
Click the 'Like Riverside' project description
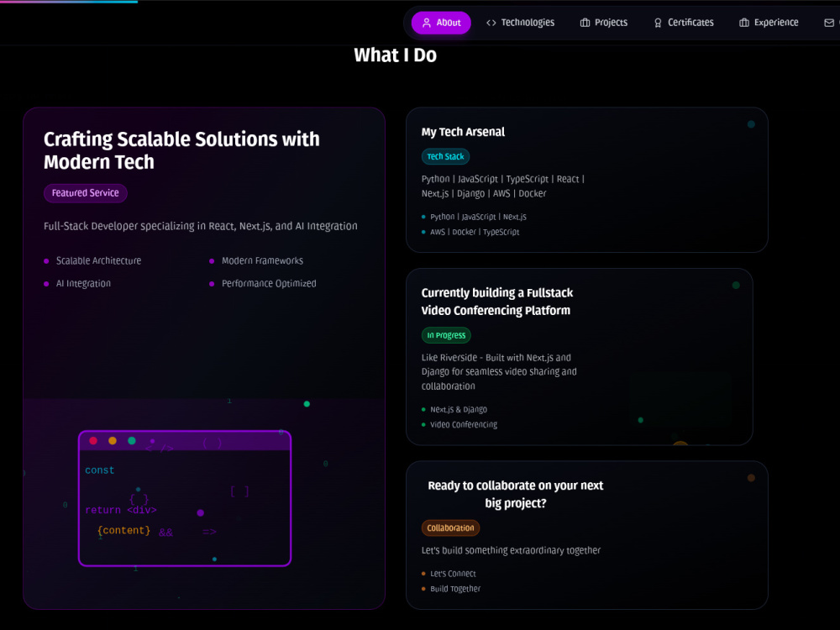coord(499,372)
